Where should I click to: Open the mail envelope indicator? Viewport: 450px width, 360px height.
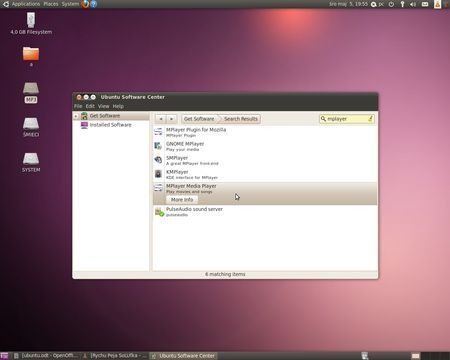click(425, 4)
